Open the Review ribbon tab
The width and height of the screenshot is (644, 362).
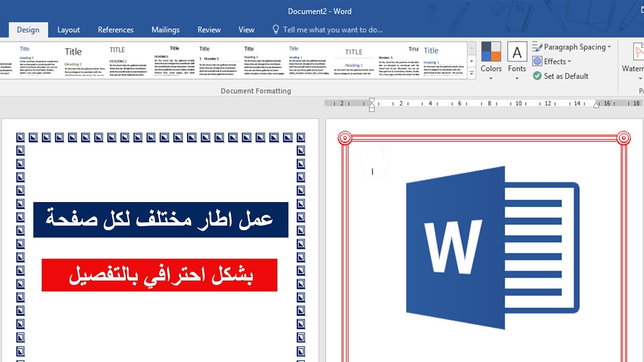tap(209, 30)
